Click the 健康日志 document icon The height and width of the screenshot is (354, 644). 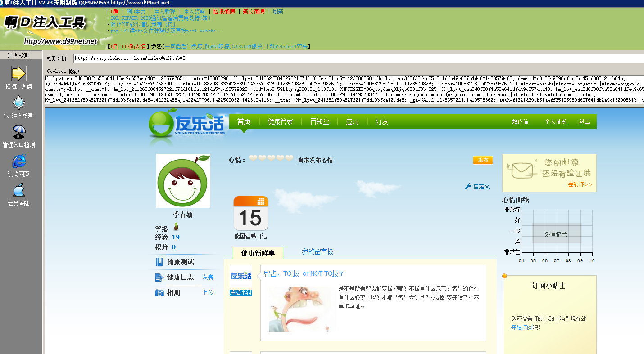(x=159, y=278)
